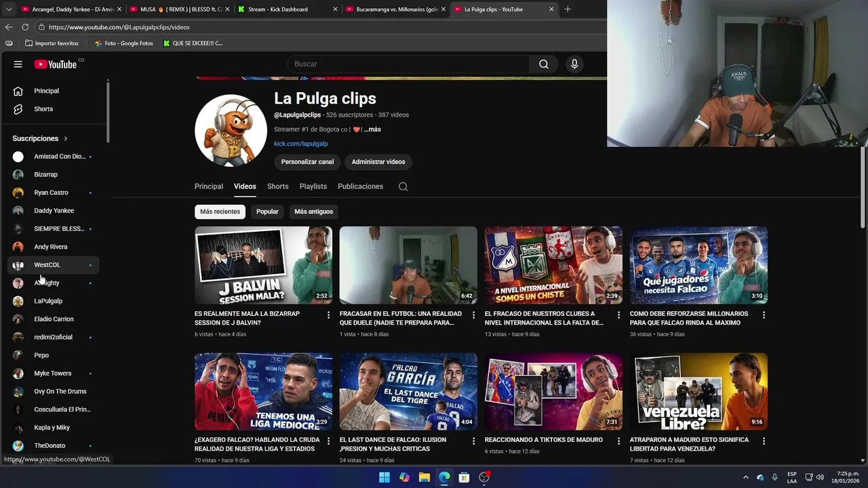The height and width of the screenshot is (488, 868).
Task: Open the browser tab list dropdown
Action: coord(8,9)
